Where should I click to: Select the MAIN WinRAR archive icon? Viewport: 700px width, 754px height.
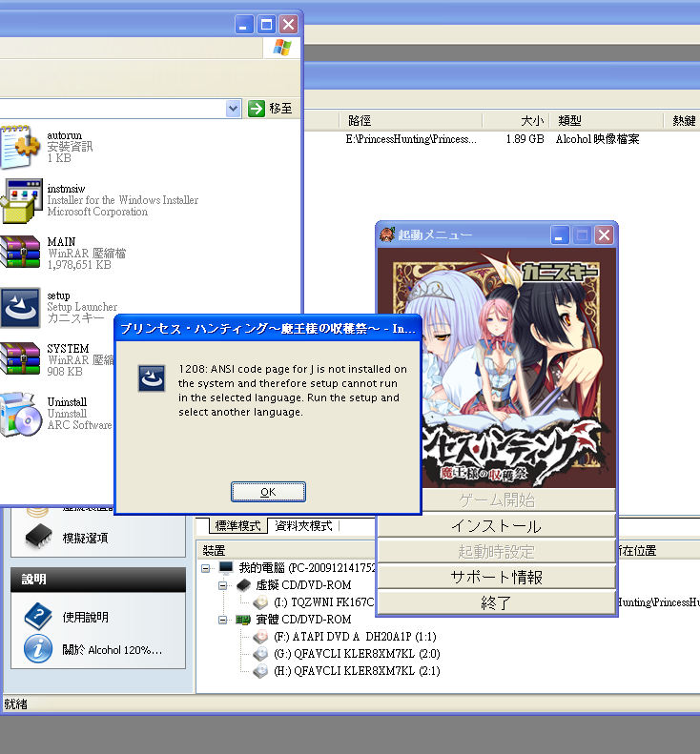19,253
